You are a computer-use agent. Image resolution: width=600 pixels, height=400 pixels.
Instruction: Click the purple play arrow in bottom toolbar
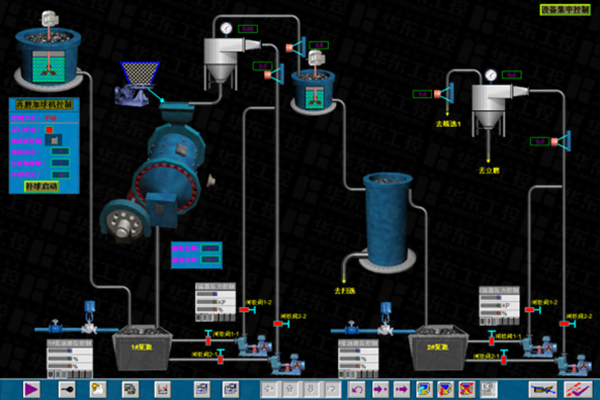30,388
